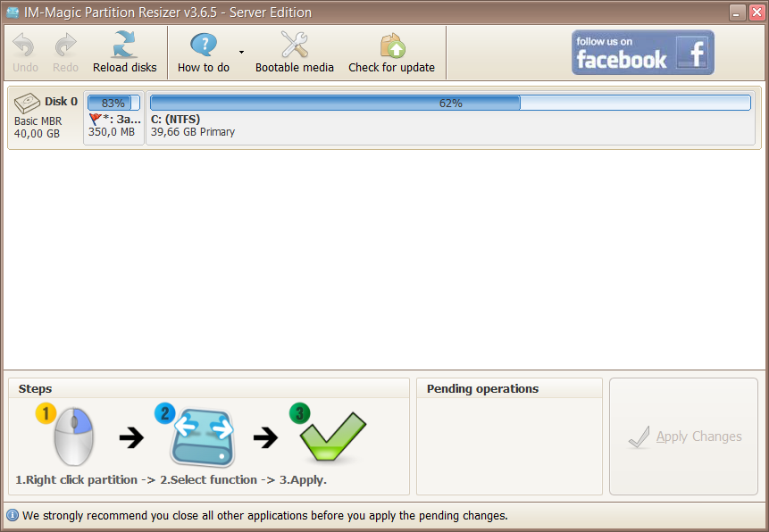Select the Reload disks icon
Screen dimensions: 769x532
click(125, 43)
